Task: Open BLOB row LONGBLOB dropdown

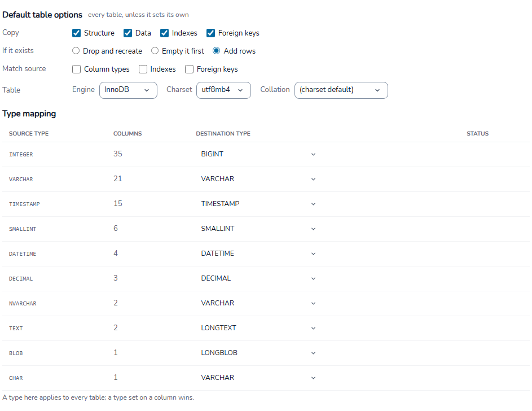Action: [258, 353]
